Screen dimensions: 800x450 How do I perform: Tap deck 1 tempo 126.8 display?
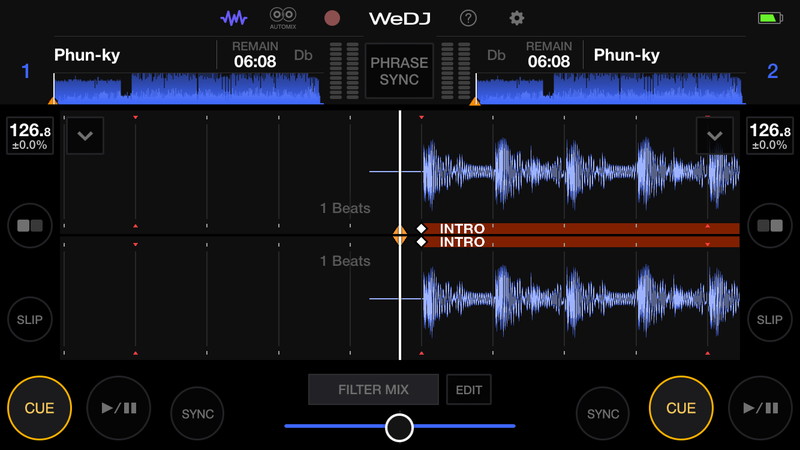[x=30, y=136]
